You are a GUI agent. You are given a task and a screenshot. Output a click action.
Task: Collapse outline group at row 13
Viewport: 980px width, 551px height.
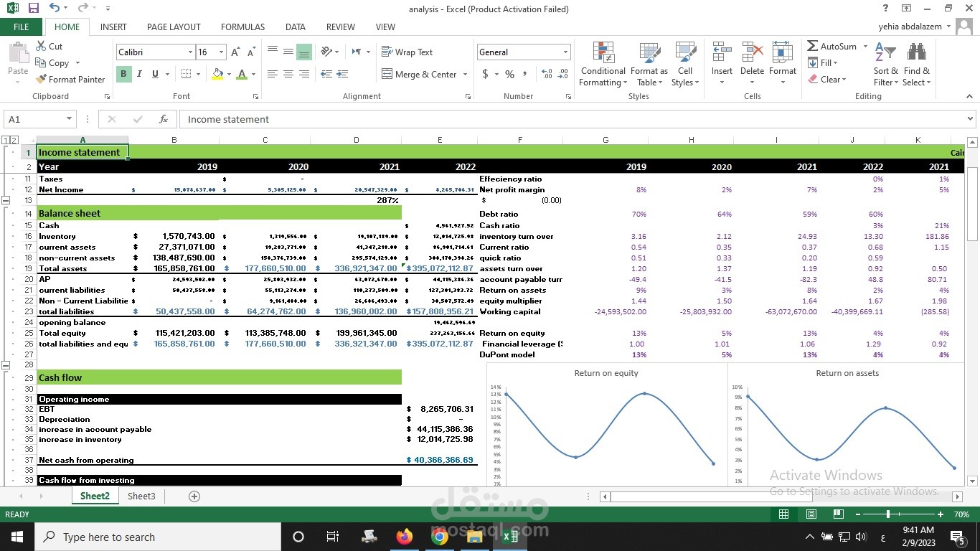click(6, 200)
